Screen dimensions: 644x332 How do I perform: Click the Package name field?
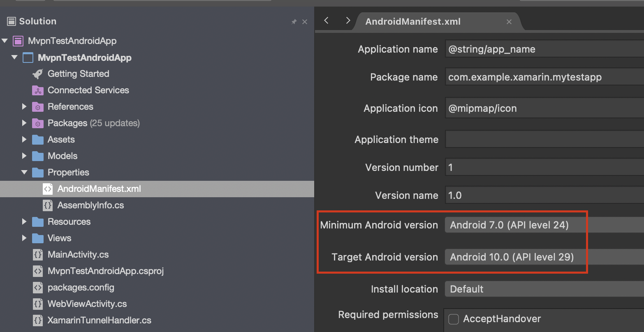point(544,77)
